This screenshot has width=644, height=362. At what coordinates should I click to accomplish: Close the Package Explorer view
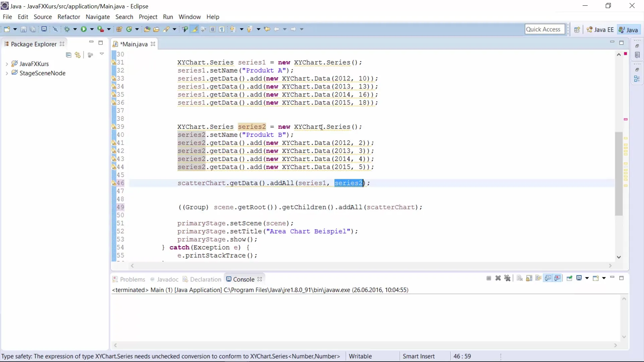62,44
